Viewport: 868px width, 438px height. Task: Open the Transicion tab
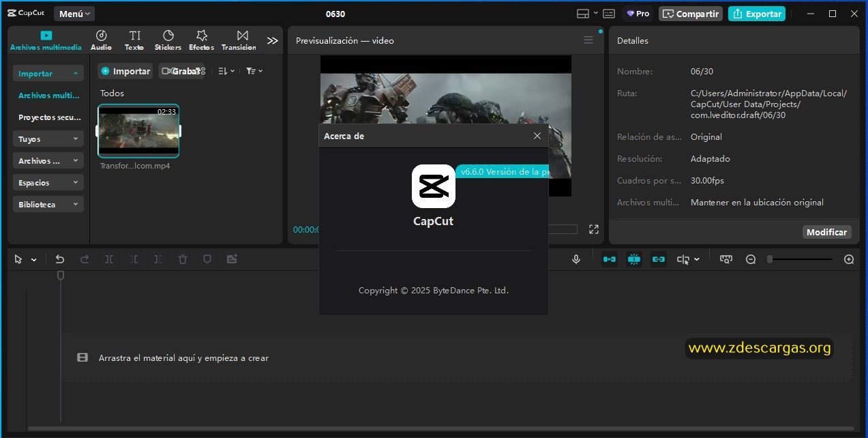[x=239, y=41]
